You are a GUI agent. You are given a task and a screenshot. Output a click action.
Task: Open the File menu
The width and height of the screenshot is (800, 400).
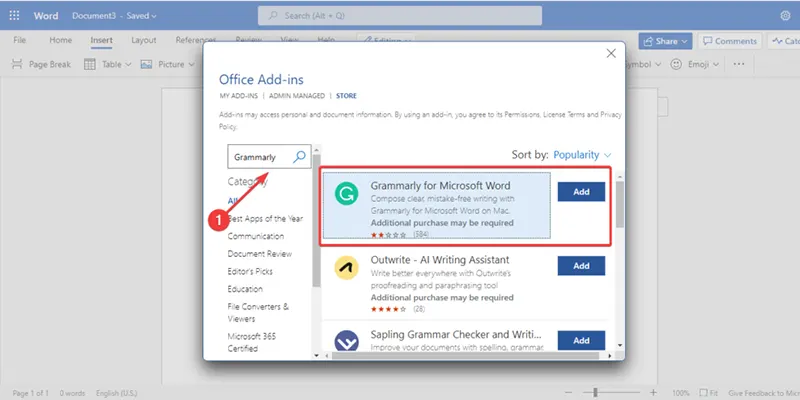19,40
